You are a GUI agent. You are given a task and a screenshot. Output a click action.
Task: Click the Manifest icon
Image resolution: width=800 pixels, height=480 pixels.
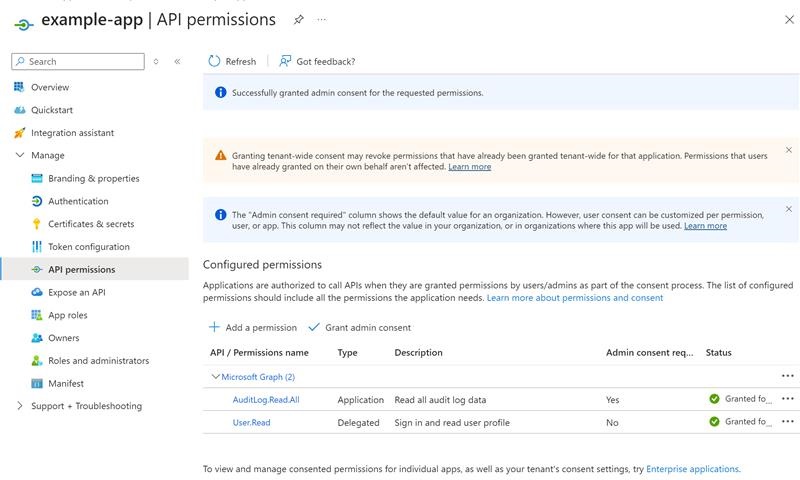click(37, 384)
